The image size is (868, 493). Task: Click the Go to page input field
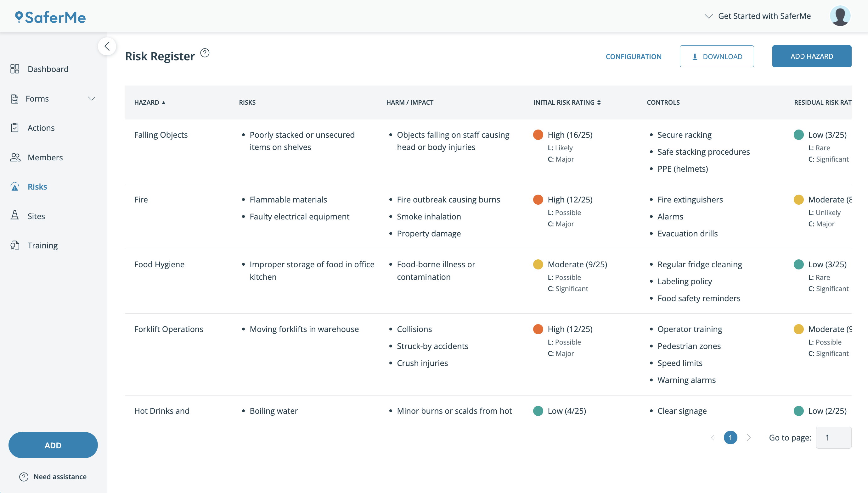834,437
